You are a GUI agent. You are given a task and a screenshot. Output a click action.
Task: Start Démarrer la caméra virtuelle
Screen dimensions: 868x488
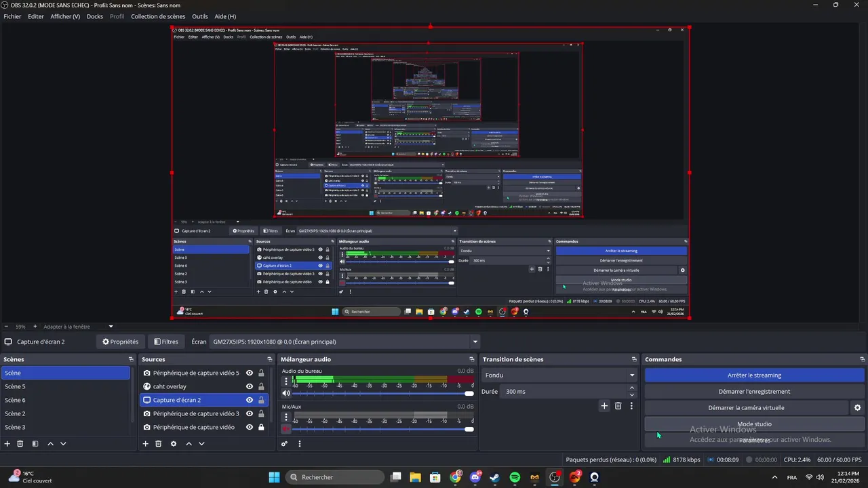coord(746,408)
